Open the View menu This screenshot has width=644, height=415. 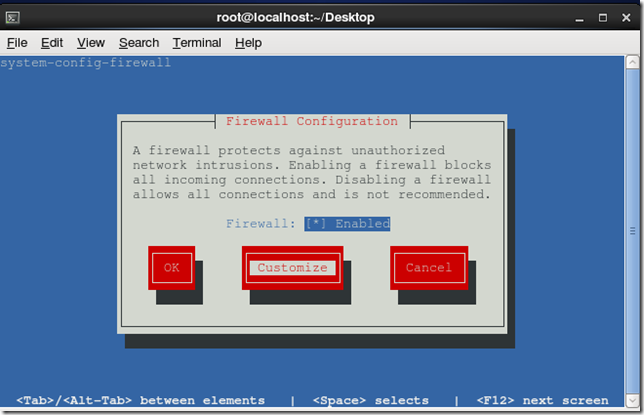click(x=91, y=43)
